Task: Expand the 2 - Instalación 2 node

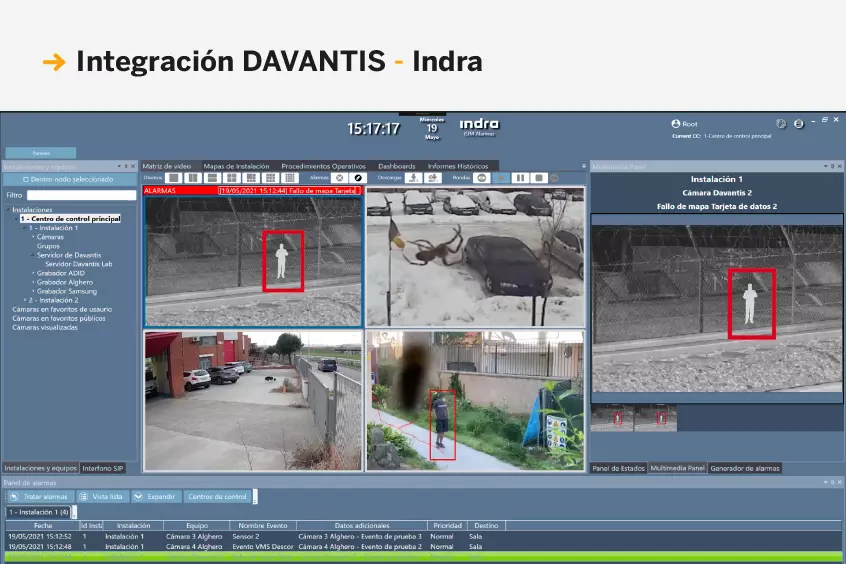Action: (25, 300)
